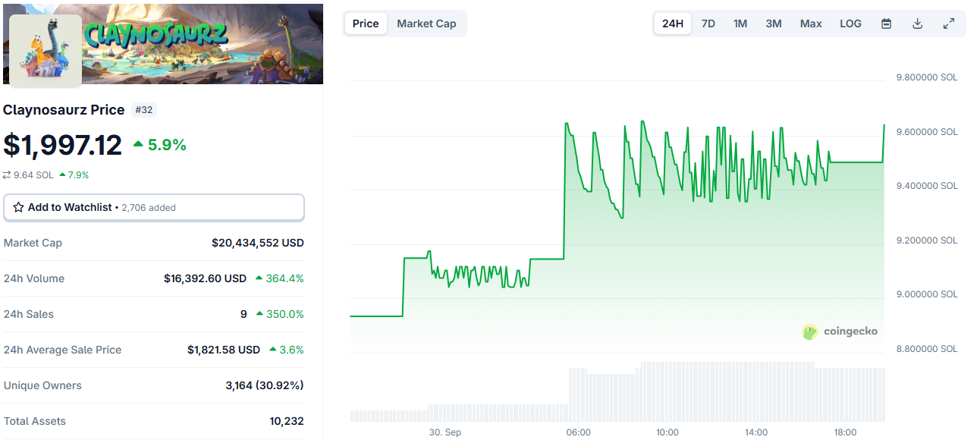Select the 3M time range
The height and width of the screenshot is (440, 980).
coord(774,24)
